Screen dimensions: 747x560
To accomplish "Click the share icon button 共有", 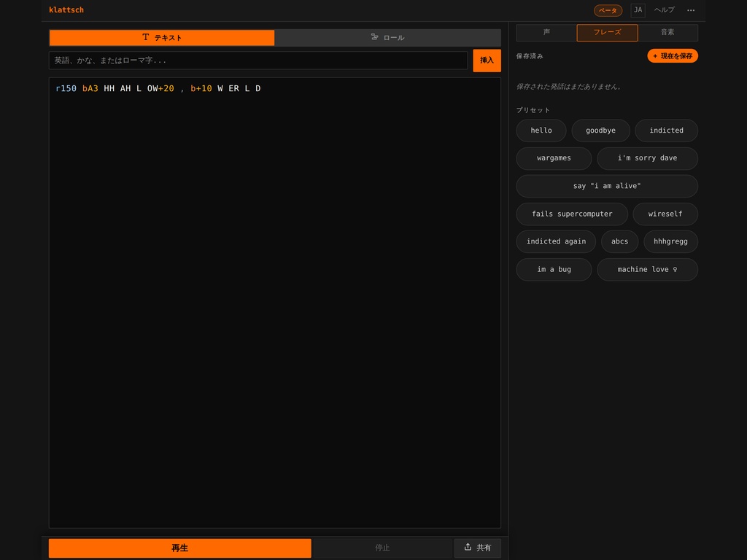I will click(477, 548).
